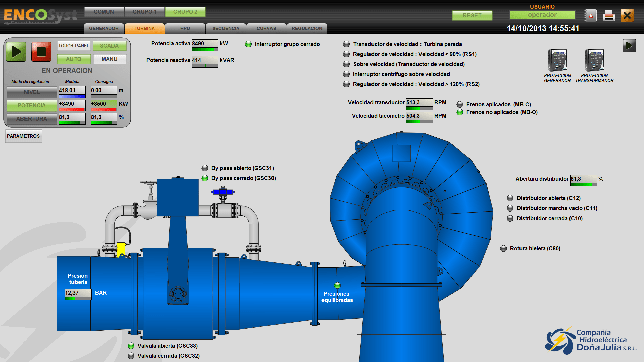Click the blue bypass valve symbol
644x362 pixels.
tap(222, 192)
